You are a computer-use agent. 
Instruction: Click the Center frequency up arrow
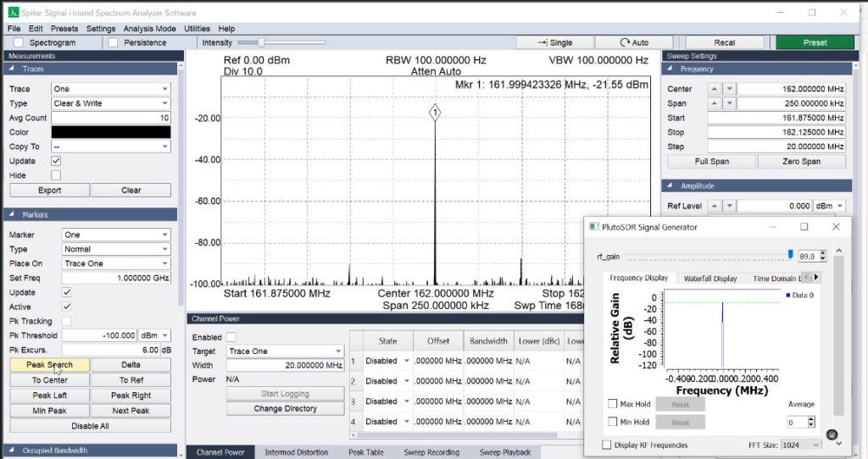[x=715, y=88]
